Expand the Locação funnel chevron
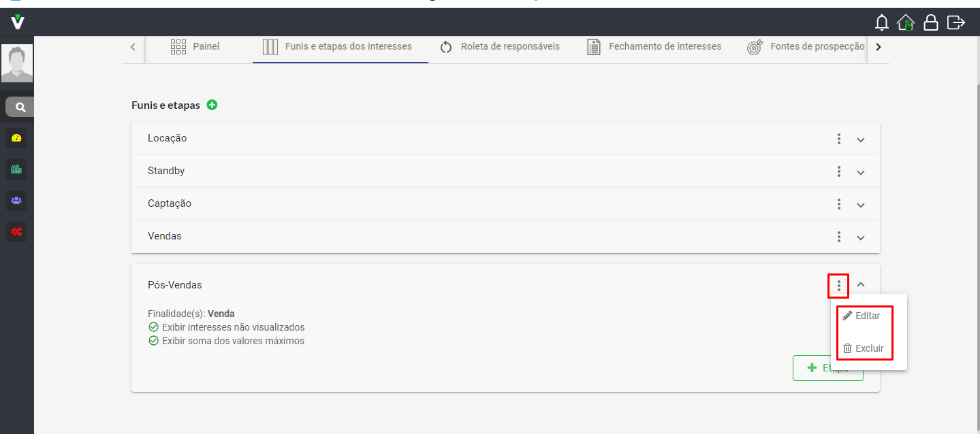The height and width of the screenshot is (434, 980). pos(861,140)
